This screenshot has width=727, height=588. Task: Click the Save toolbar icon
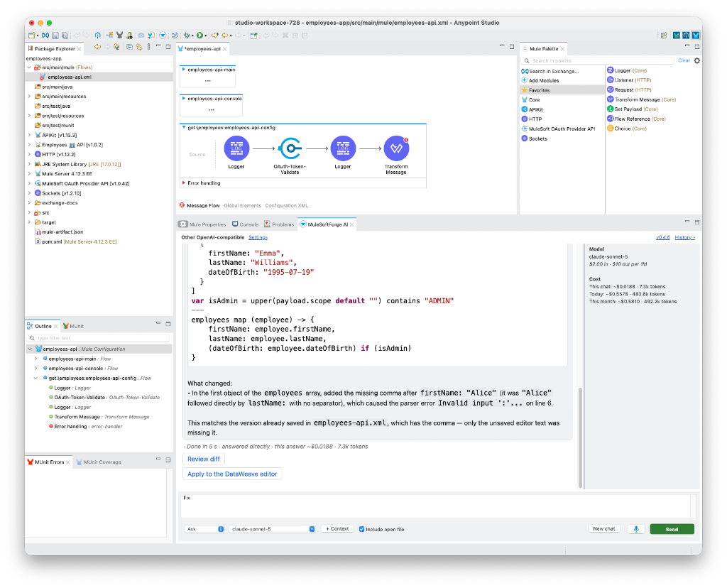pyautogui.click(x=55, y=36)
